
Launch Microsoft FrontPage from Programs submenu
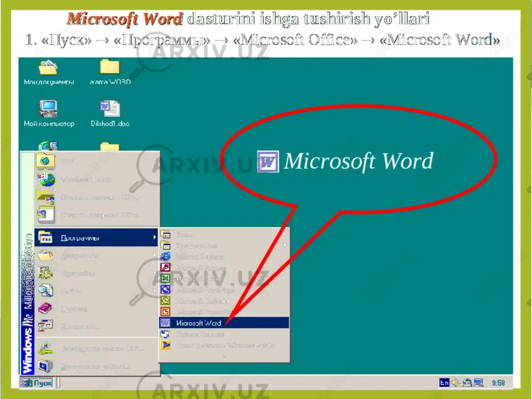[225, 290]
